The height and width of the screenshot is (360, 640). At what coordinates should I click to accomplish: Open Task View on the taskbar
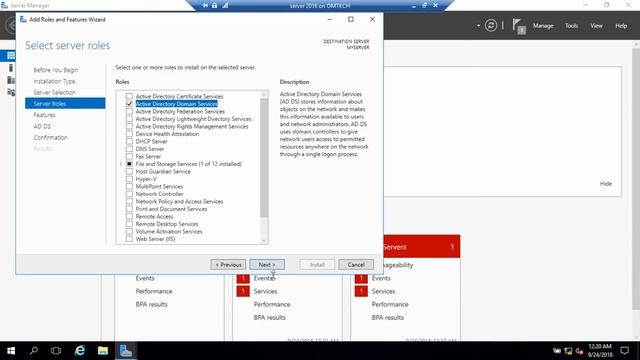point(56,351)
